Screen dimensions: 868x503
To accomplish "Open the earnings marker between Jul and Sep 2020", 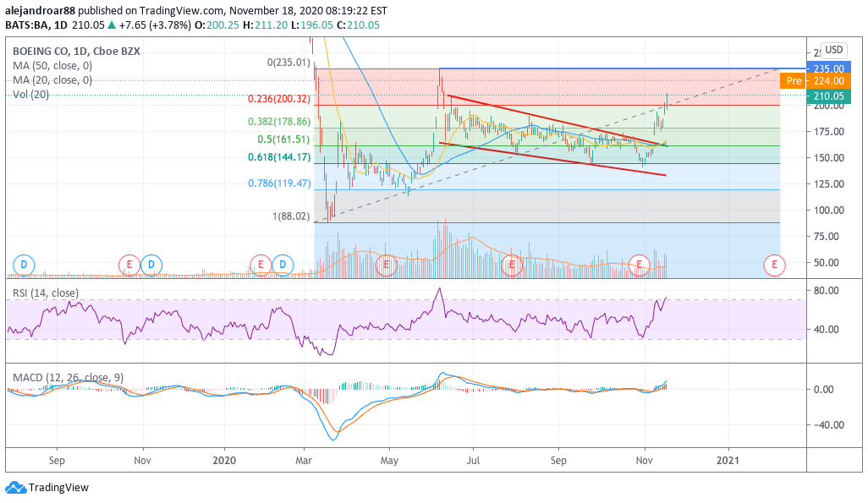I will coord(512,265).
